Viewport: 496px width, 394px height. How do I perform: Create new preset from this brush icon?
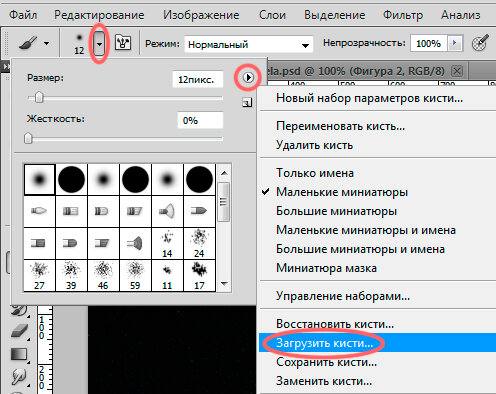247,103
